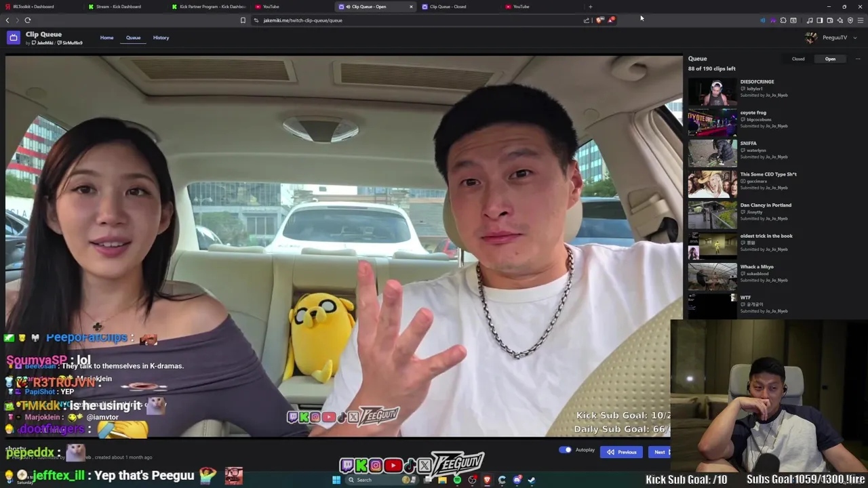This screenshot has height=488, width=868.
Task: Open Discord from the taskbar
Action: pos(517,480)
